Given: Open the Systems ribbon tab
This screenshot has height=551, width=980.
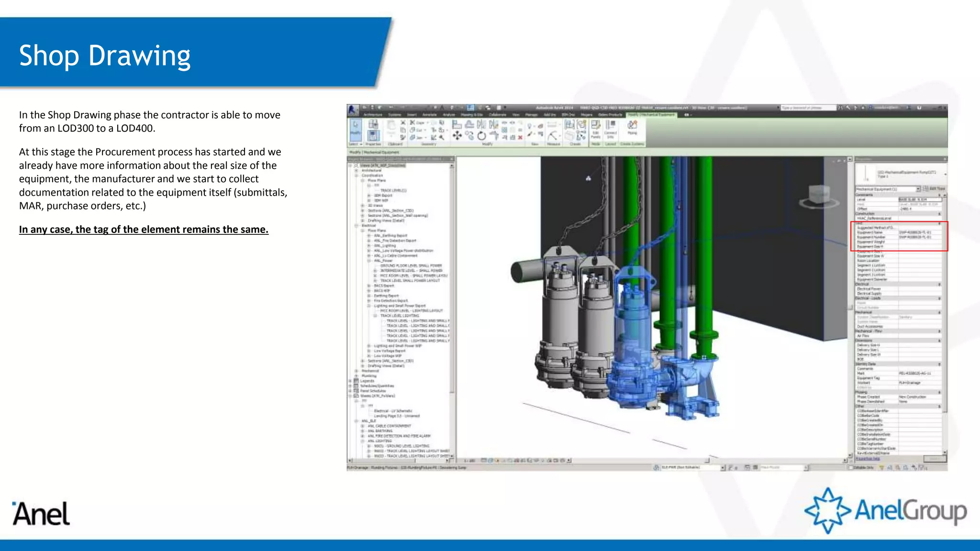Looking at the screenshot, I should click(394, 115).
